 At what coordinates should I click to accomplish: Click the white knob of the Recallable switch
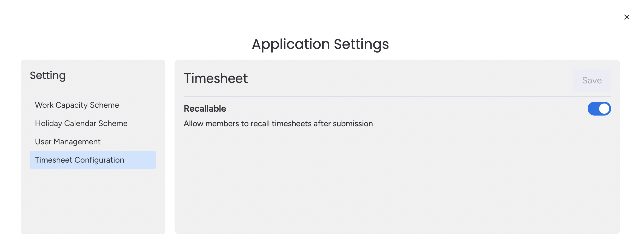(x=604, y=109)
